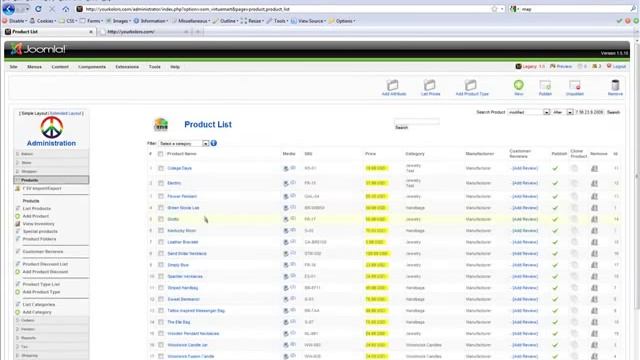Click the Sand Dollar Necklace product link
Image resolution: width=640 pixels, height=360 pixels.
tap(187, 253)
